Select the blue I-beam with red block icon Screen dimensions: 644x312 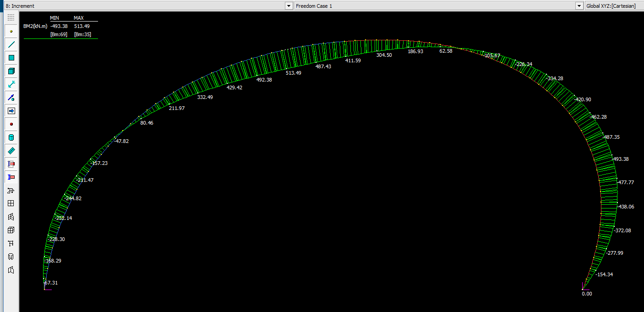click(x=11, y=177)
